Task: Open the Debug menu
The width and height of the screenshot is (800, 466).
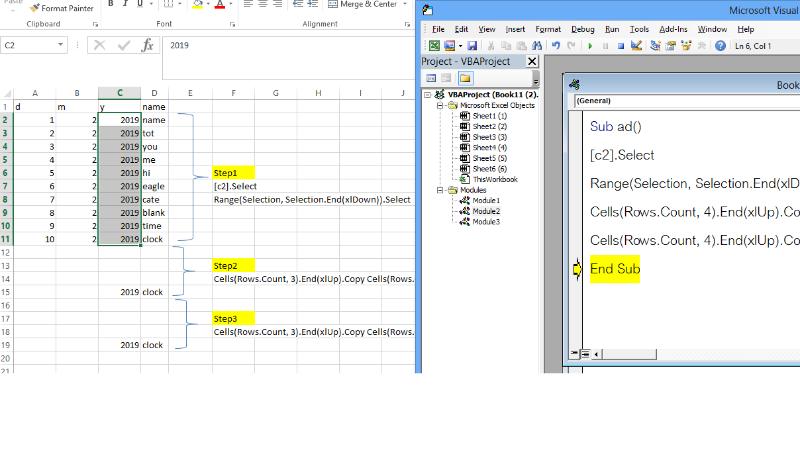Action: point(582,29)
